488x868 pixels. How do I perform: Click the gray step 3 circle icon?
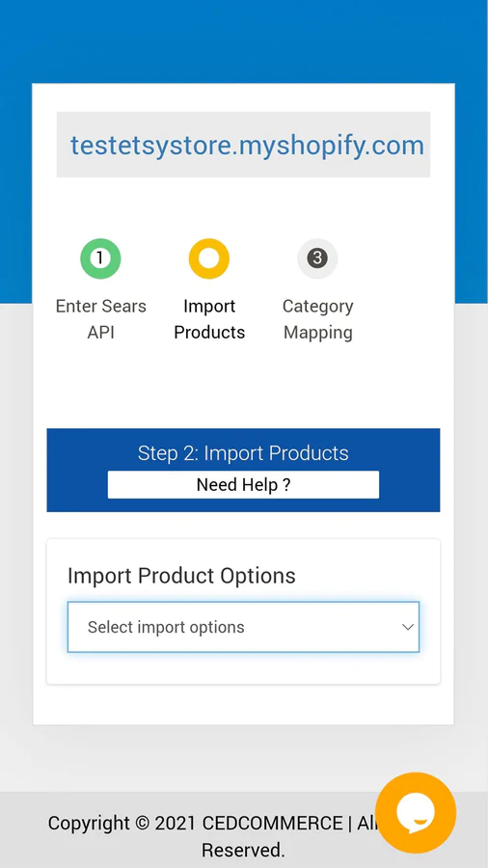tap(317, 258)
